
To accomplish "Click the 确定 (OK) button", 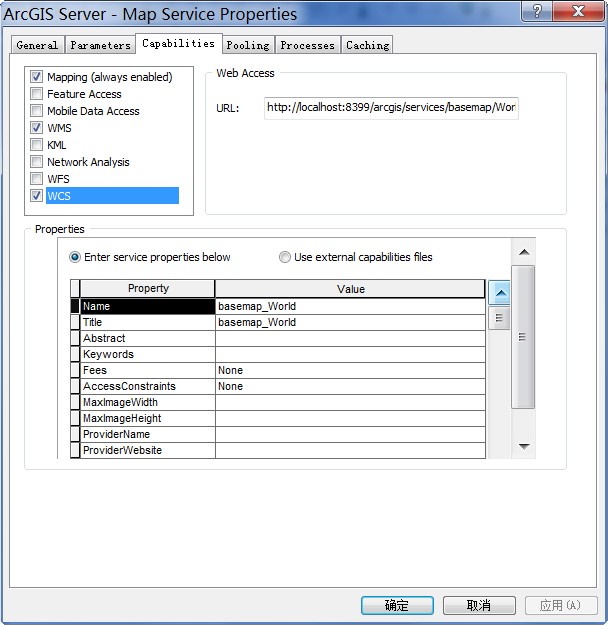I will click(397, 605).
